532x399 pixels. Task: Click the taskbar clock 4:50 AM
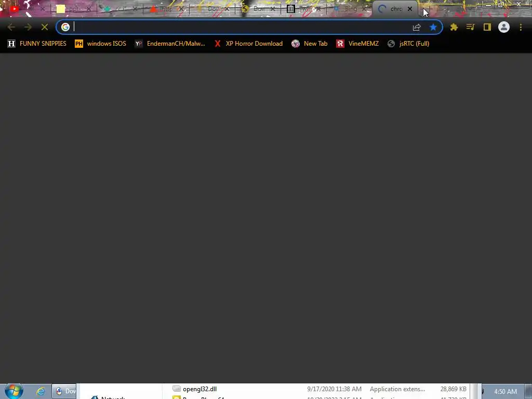tap(506, 392)
